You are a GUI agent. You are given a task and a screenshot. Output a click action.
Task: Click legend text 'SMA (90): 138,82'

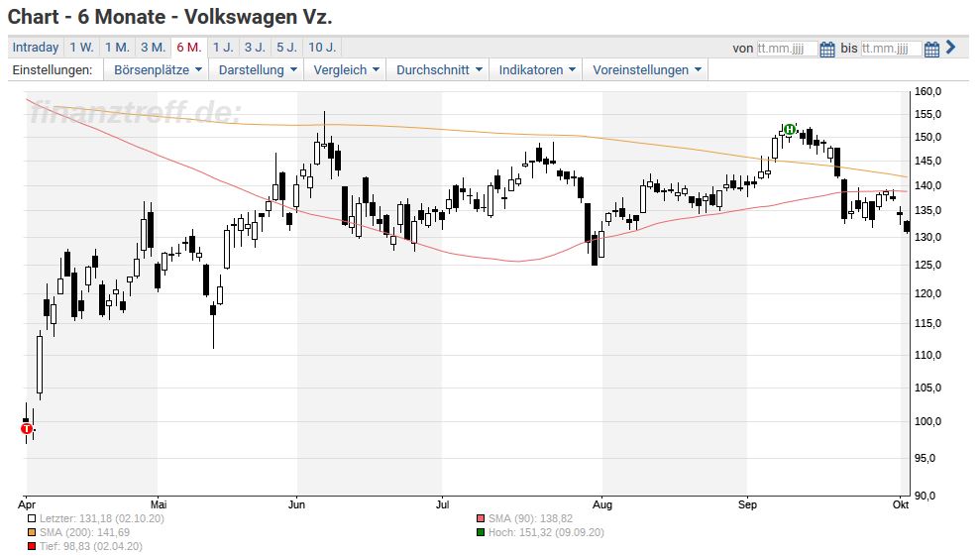point(530,519)
